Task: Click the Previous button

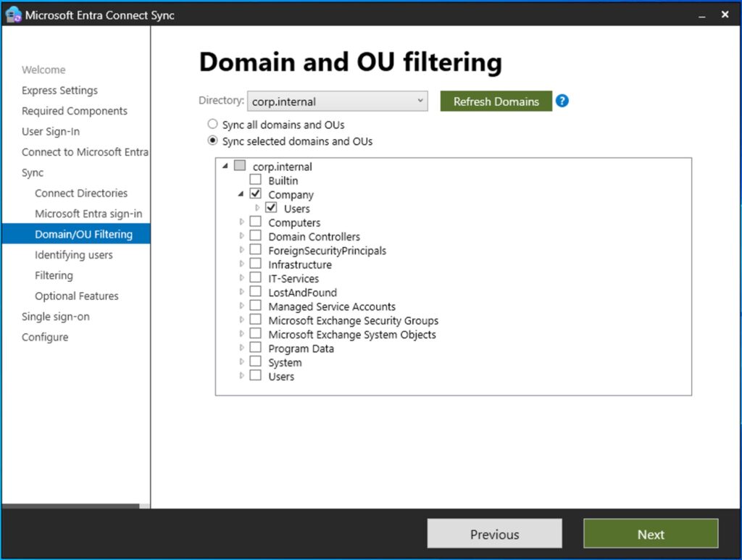Action: click(494, 534)
